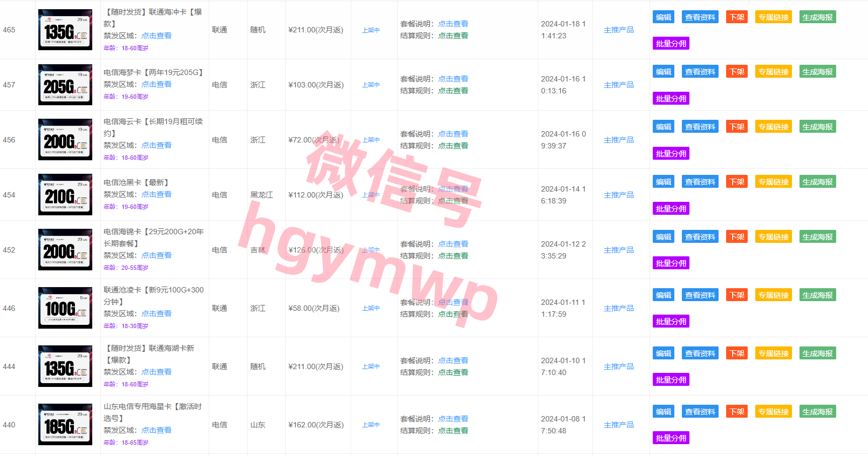View 结算规则 link in row 452
The width and height of the screenshot is (868, 456).
click(453, 256)
